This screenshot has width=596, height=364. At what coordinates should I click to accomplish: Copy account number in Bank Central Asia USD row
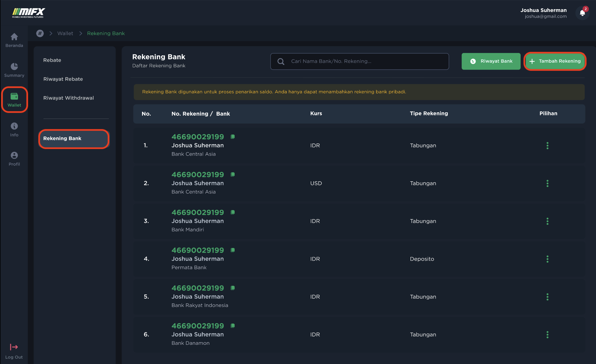click(233, 174)
